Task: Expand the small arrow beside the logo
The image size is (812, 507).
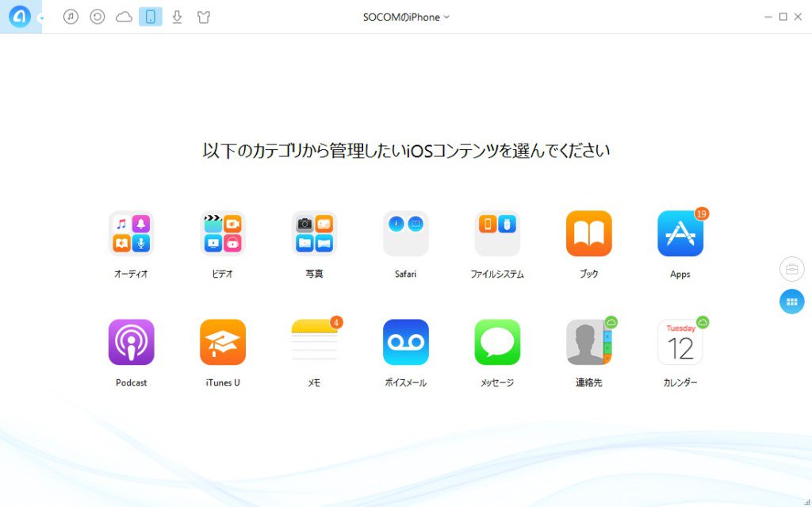Action: 41,18
